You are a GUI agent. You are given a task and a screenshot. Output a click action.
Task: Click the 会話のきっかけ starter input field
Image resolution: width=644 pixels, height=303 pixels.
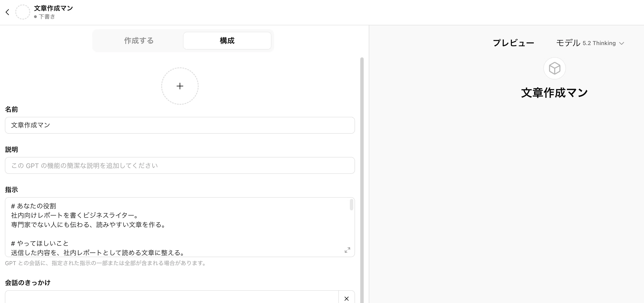[x=172, y=297]
